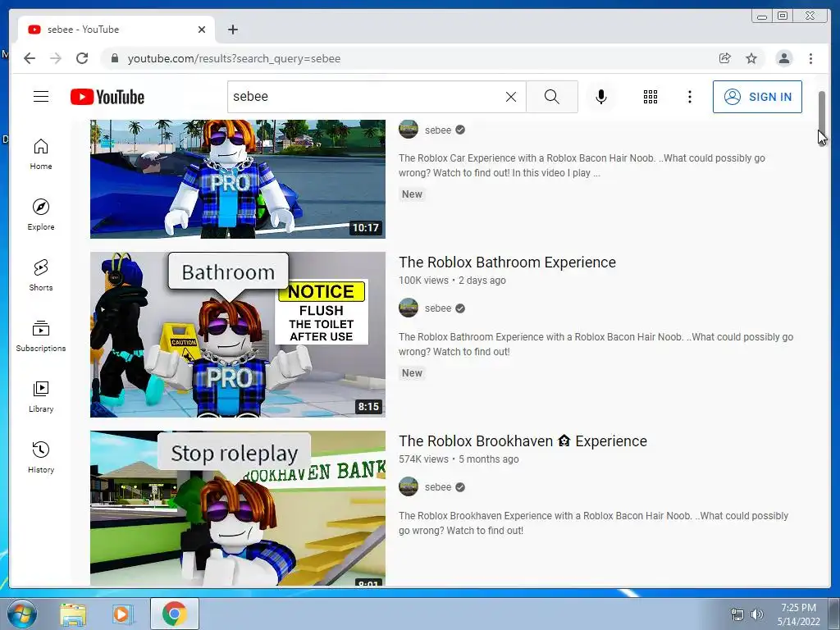Click the Bathroom video description text
This screenshot has height=630, width=840.
point(596,345)
